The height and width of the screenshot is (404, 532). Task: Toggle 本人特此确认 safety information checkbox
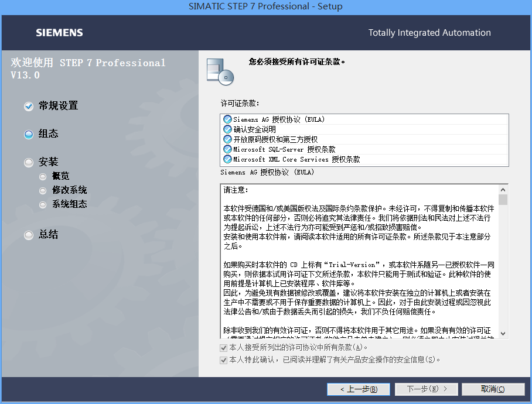click(x=223, y=360)
